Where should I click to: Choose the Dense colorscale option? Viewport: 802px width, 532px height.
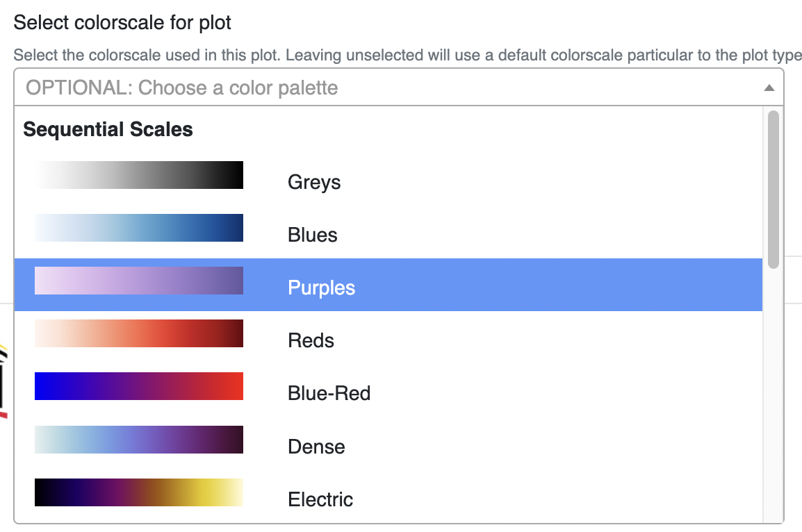[316, 447]
